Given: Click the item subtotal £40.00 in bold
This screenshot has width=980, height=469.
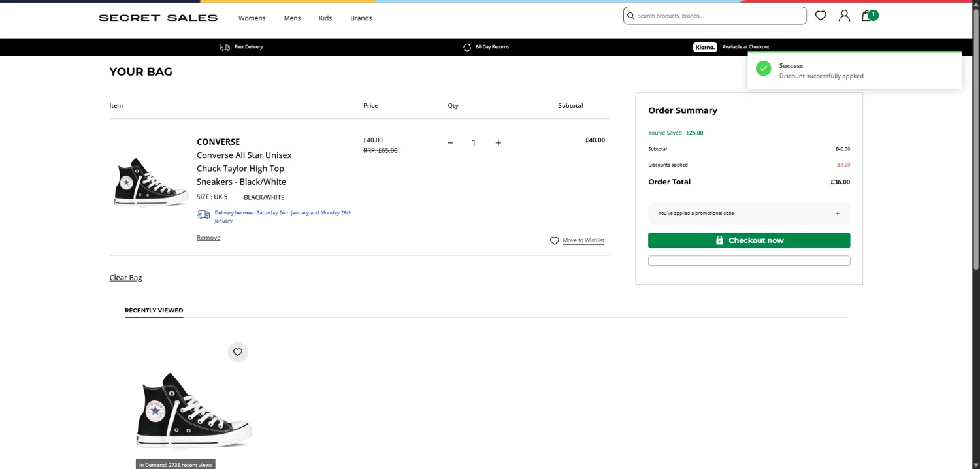Looking at the screenshot, I should click(595, 140).
